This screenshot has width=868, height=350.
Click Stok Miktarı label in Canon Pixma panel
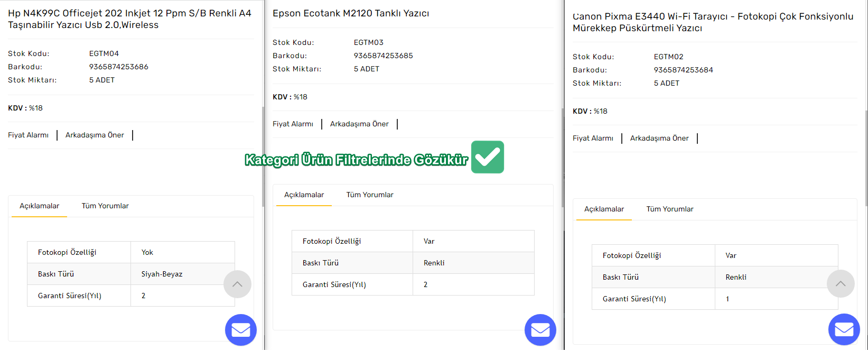[597, 83]
